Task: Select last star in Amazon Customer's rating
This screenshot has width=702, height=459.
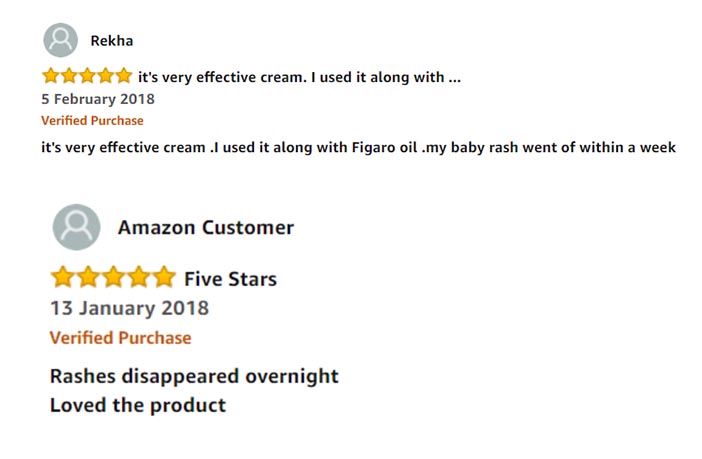Action: pos(164,276)
